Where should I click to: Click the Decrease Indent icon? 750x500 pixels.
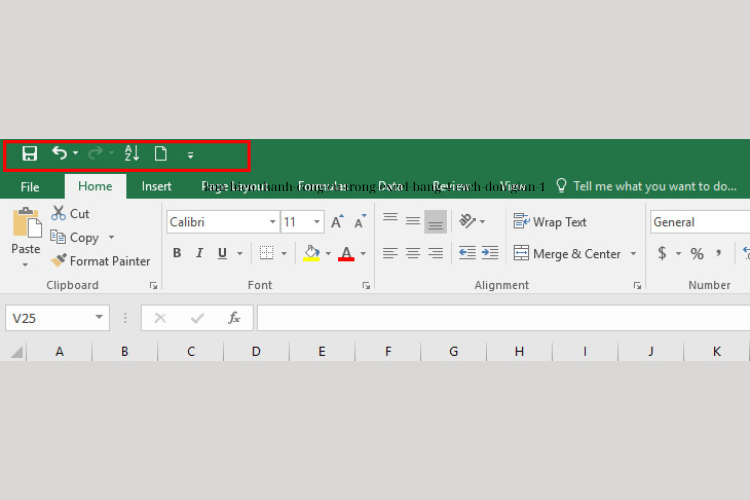(467, 253)
